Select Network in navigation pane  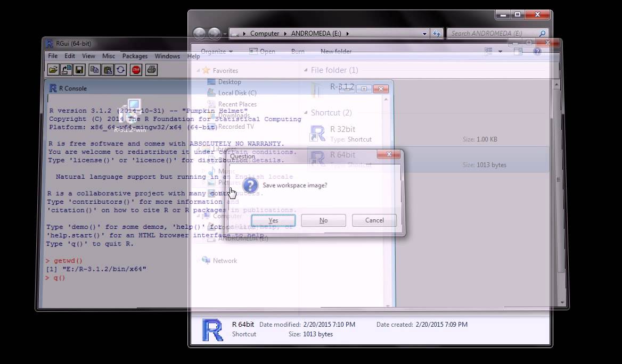[x=225, y=261]
